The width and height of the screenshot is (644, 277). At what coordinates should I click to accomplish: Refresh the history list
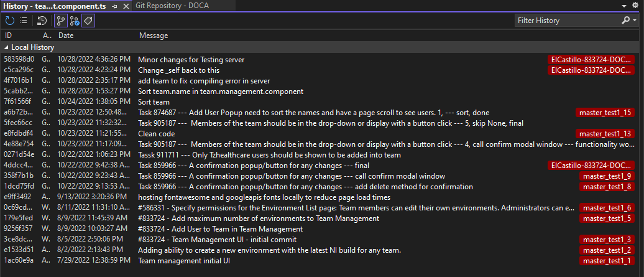[x=10, y=21]
